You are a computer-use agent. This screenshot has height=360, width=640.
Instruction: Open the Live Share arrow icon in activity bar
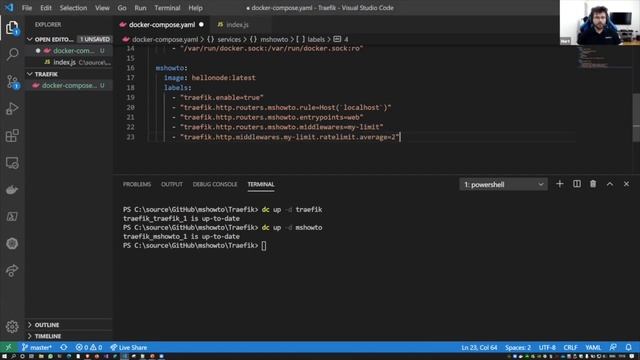point(12,270)
